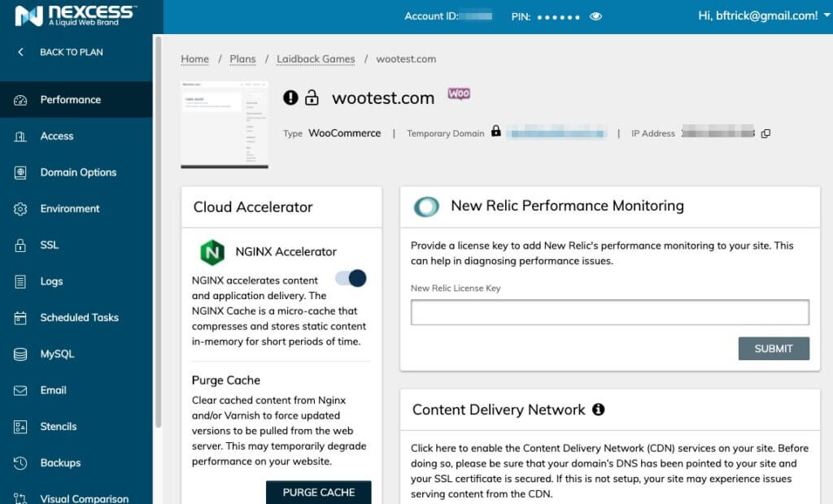Click the Email envelope icon
The width and height of the screenshot is (833, 504).
click(x=20, y=390)
